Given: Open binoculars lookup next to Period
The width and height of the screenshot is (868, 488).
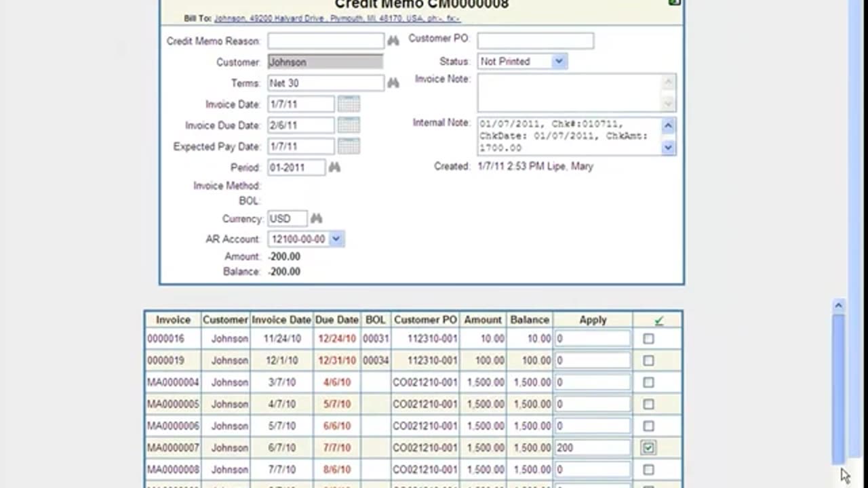Looking at the screenshot, I should click(334, 167).
